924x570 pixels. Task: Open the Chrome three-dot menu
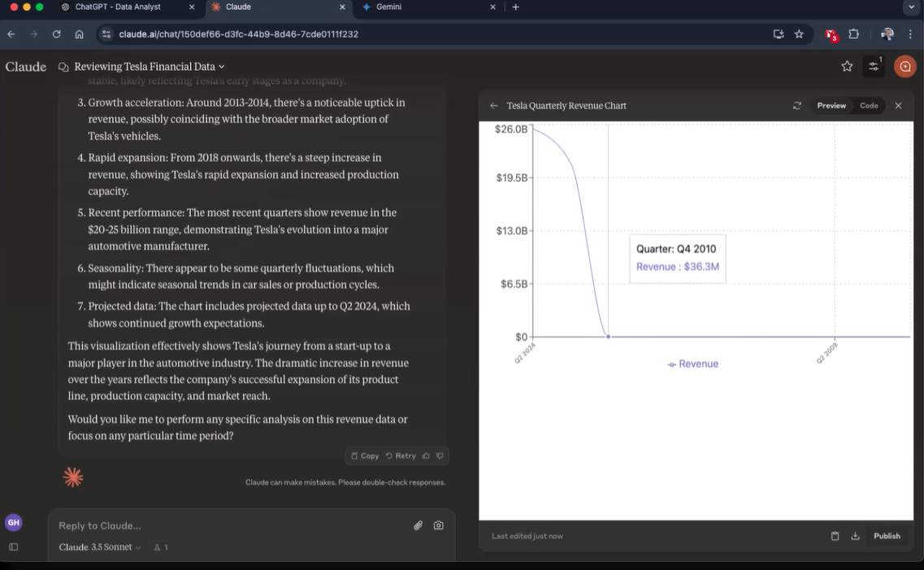[910, 34]
